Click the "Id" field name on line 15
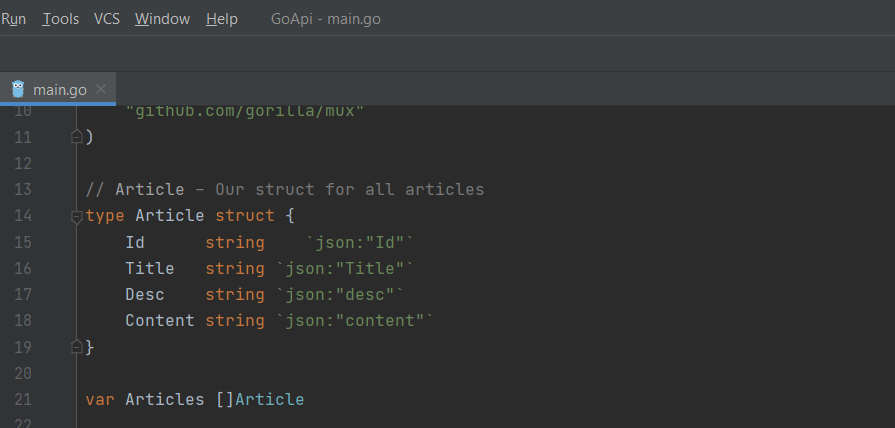Image resolution: width=895 pixels, height=428 pixels. 135,243
